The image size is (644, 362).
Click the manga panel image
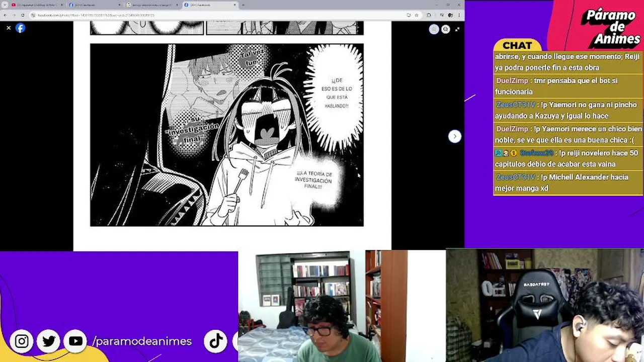coord(227,135)
